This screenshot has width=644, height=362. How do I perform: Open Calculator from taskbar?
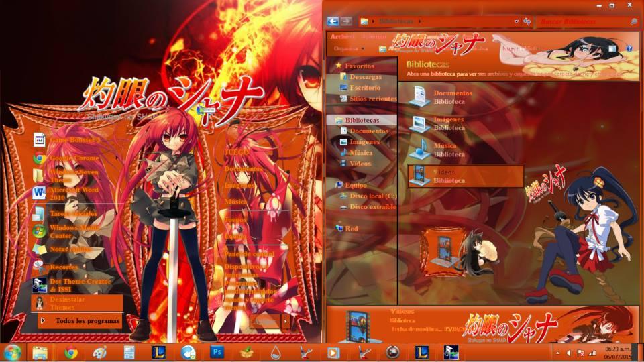tap(129, 353)
